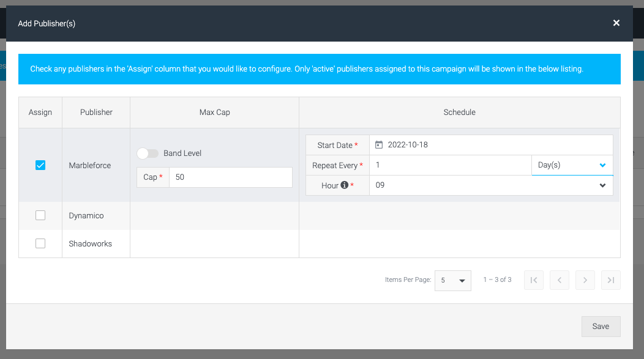Enable the Band Level toggle
This screenshot has width=644, height=359.
pyautogui.click(x=148, y=154)
